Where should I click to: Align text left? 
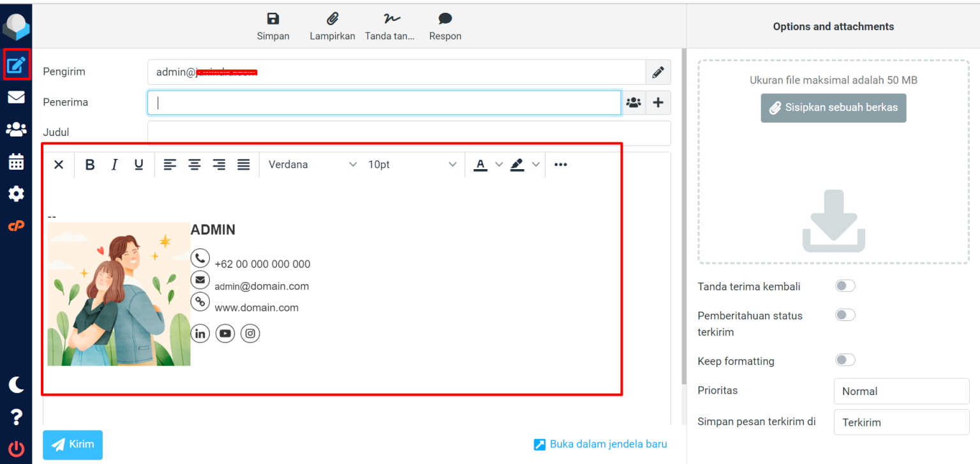tap(170, 165)
